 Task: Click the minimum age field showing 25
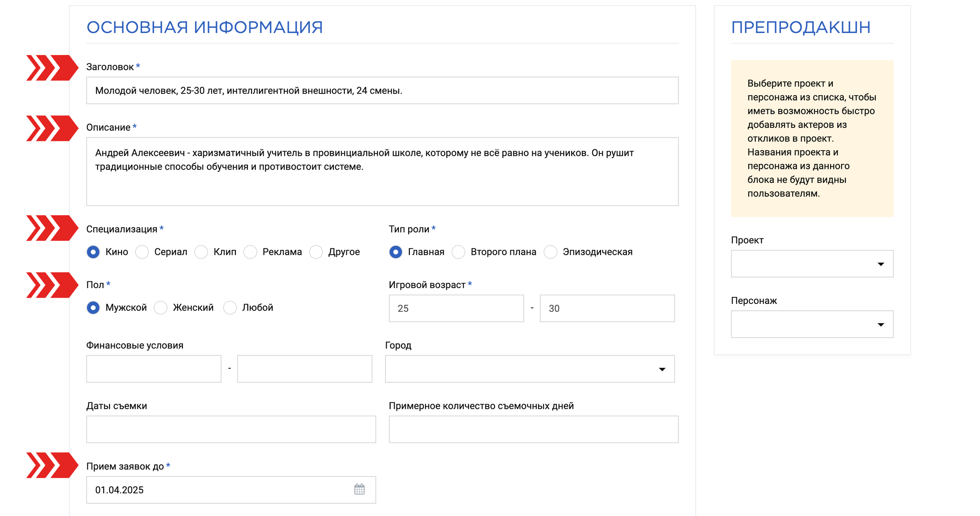(x=456, y=308)
